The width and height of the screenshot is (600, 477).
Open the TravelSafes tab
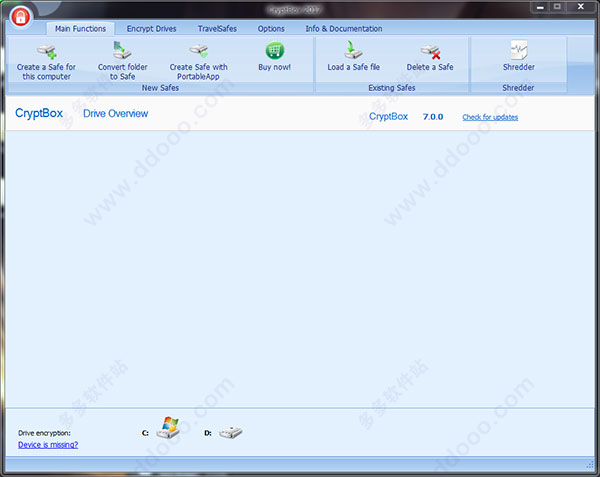point(217,29)
